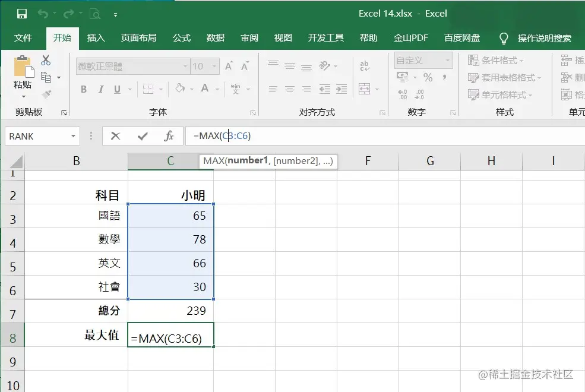Toggle wrap text
This screenshot has height=392, width=585.
pyautogui.click(x=365, y=66)
